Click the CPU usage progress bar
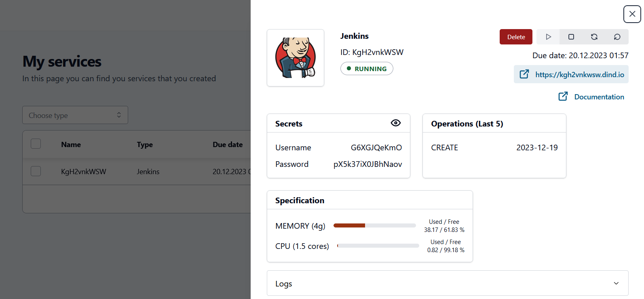The image size is (644, 299). [x=378, y=246]
